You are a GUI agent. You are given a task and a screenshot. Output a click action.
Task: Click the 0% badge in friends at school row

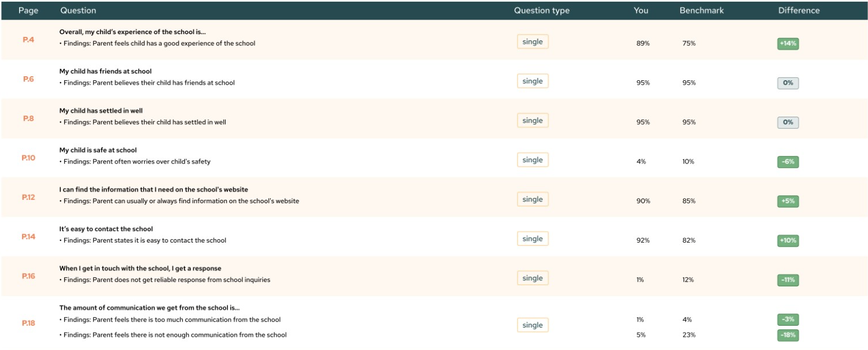(788, 83)
